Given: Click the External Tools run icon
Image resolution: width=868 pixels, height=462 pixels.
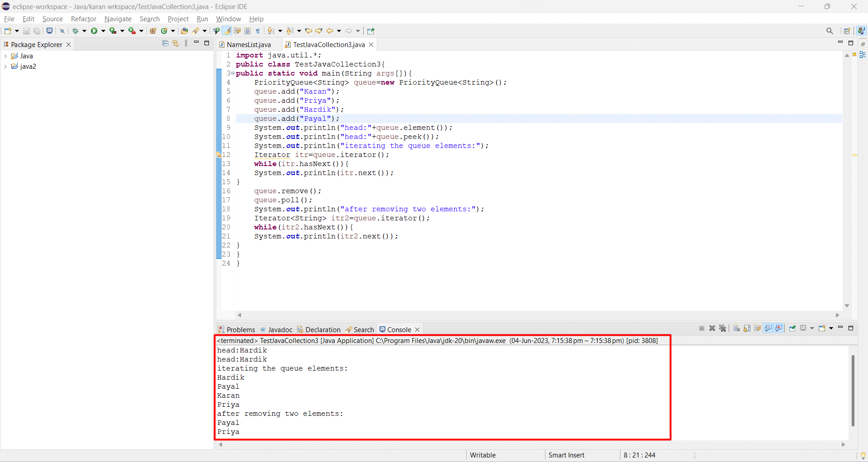Looking at the screenshot, I should 132,31.
